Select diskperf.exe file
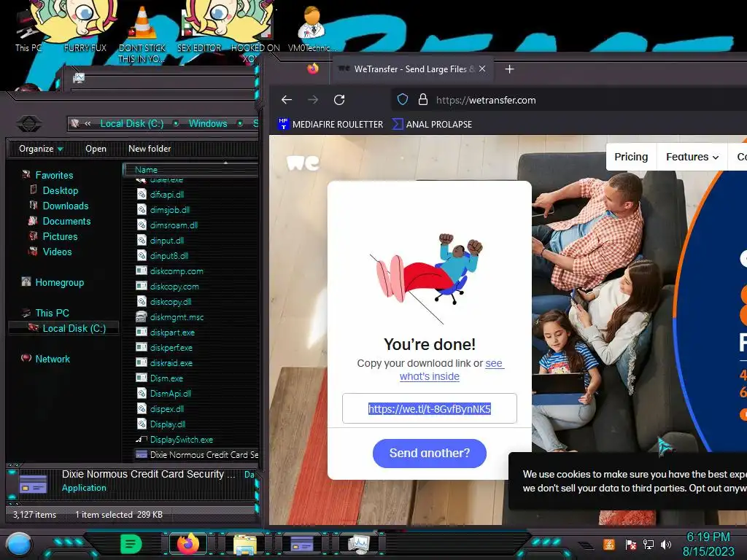This screenshot has height=560, width=747. [x=171, y=348]
